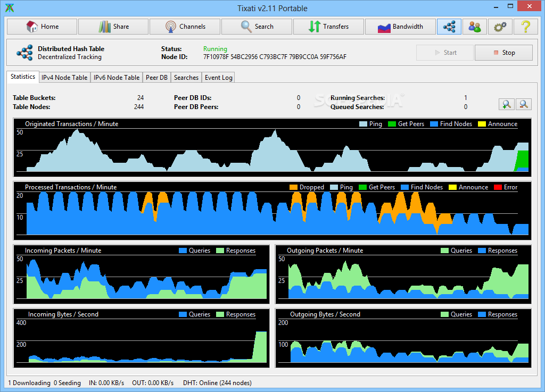The height and width of the screenshot is (392, 545).
Task: Click the Ping swatch in Processed legend
Action: [x=334, y=187]
